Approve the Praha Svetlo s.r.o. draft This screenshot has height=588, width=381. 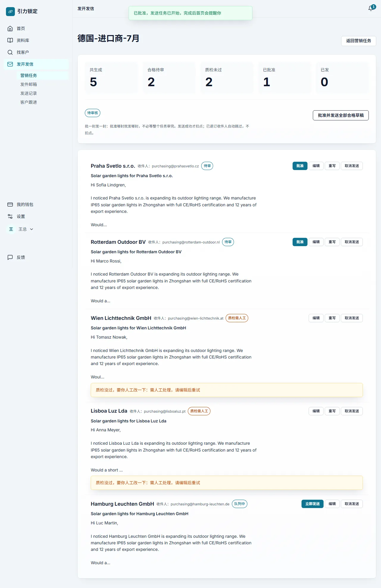[x=300, y=166]
